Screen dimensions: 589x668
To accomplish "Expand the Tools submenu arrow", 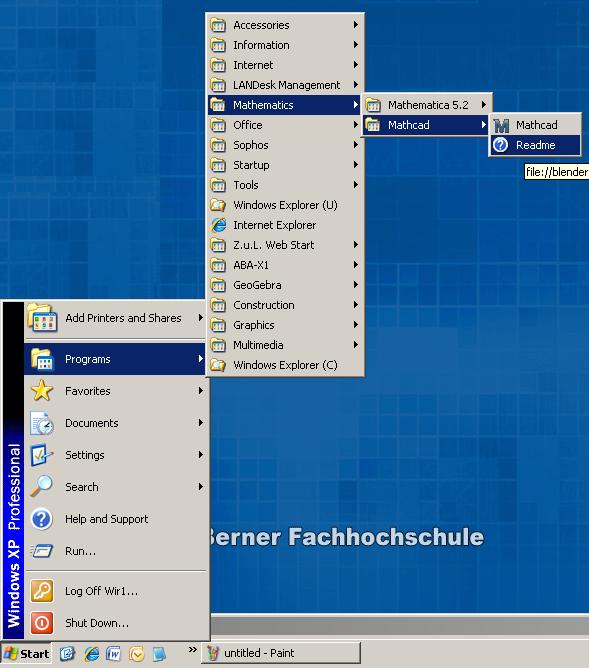I will (x=356, y=185).
